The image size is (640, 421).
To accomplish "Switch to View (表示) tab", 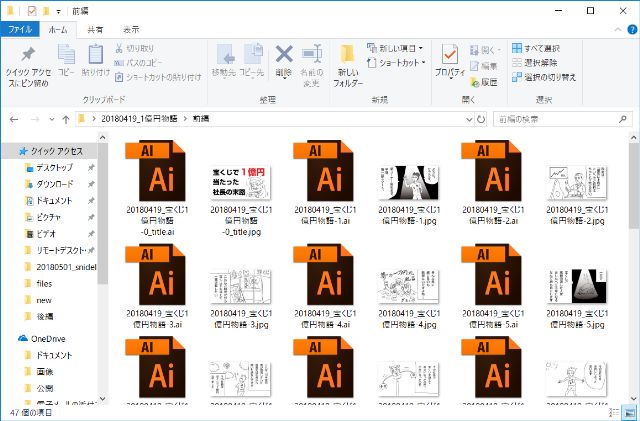I will click(131, 29).
